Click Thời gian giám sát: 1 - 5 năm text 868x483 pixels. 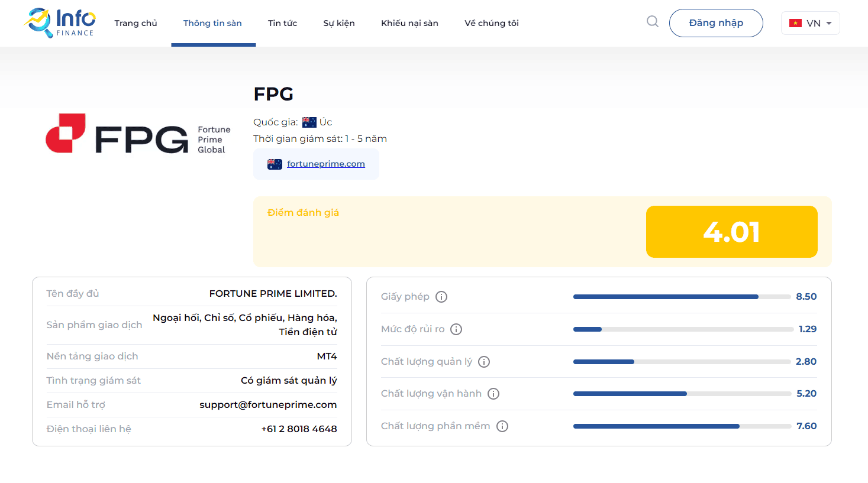[320, 139]
